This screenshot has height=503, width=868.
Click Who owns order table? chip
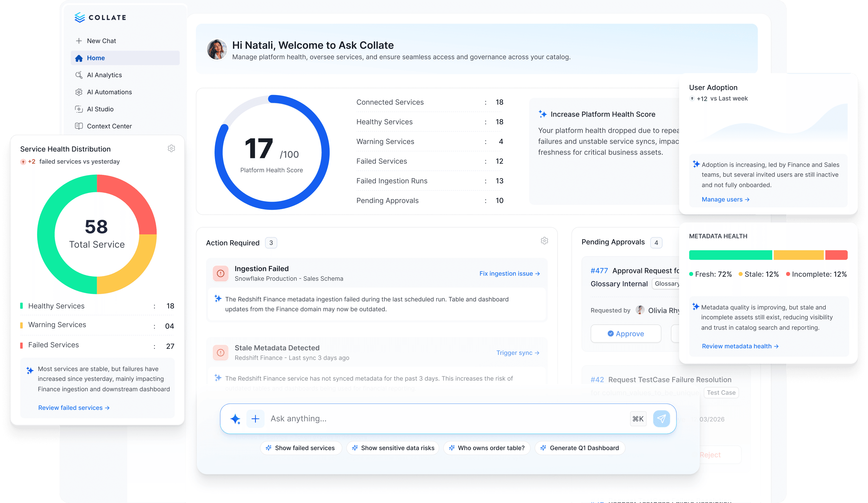coord(487,448)
